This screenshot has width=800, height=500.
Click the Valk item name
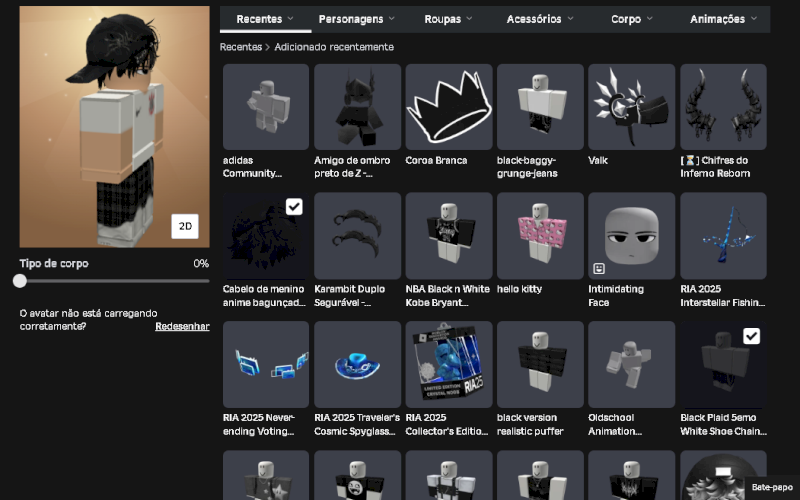598,160
